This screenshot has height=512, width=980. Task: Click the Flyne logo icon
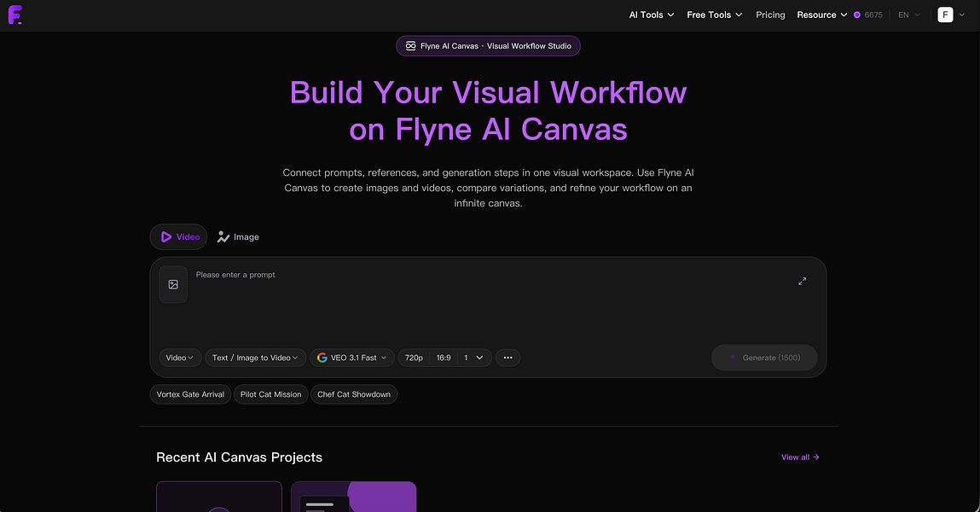coord(15,15)
